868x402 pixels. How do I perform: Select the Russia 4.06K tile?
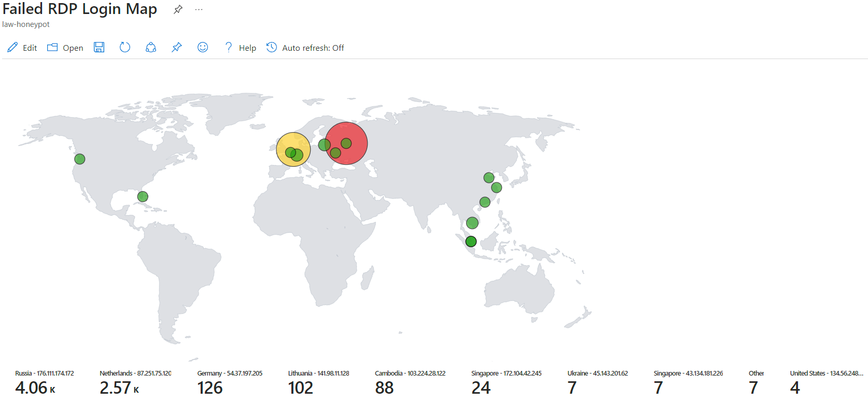click(44, 383)
